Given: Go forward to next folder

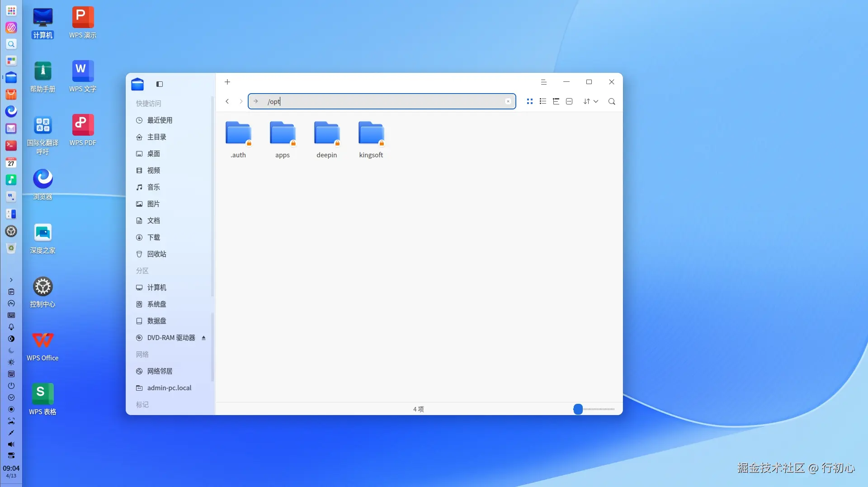Looking at the screenshot, I should click(x=241, y=101).
